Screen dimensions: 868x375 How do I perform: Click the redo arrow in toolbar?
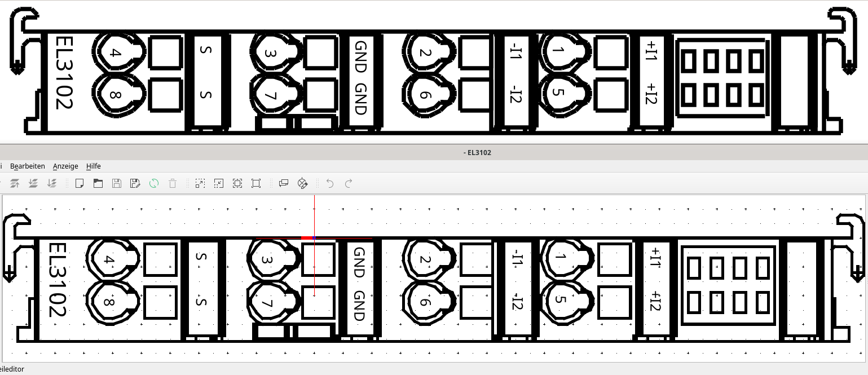click(349, 183)
